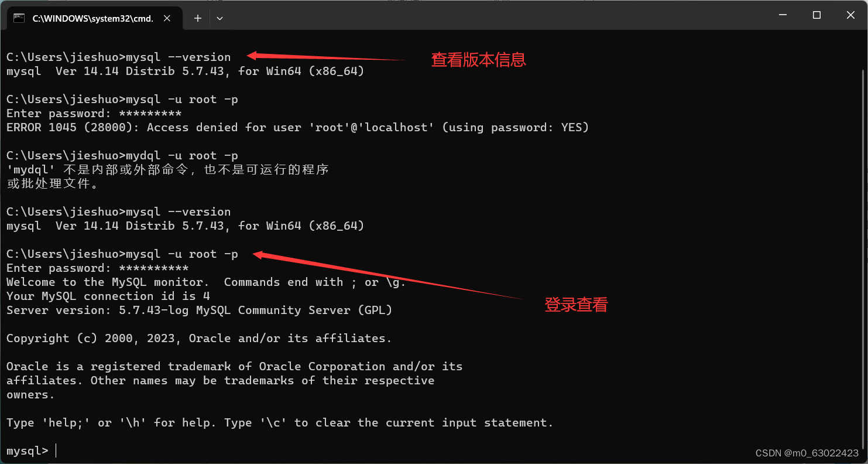Viewport: 868px width, 464px height.
Task: Click the red 查看版本信息 annotation
Action: 478,60
